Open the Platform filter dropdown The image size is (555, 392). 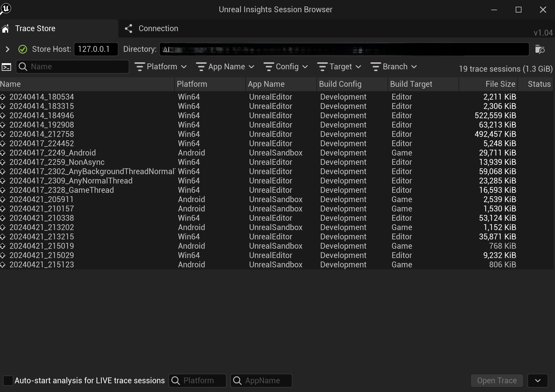click(161, 67)
